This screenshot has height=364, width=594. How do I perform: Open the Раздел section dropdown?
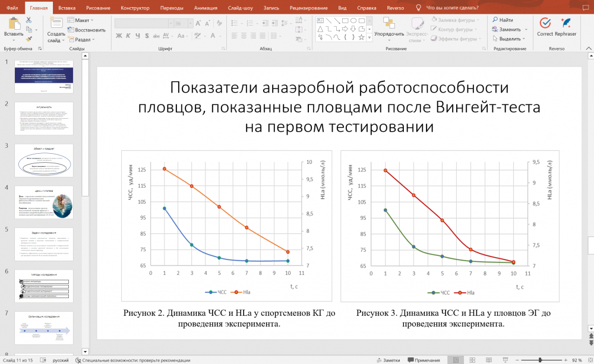tap(84, 40)
